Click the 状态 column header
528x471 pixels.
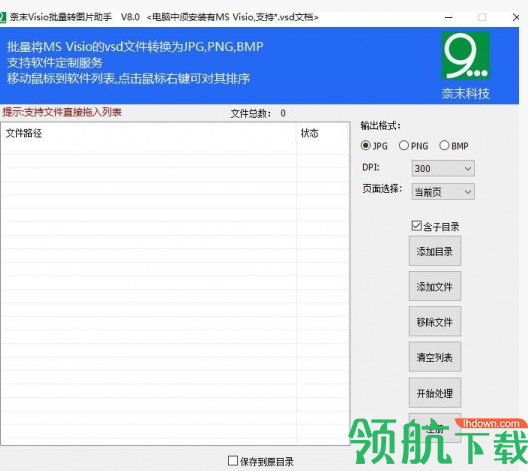tap(322, 133)
